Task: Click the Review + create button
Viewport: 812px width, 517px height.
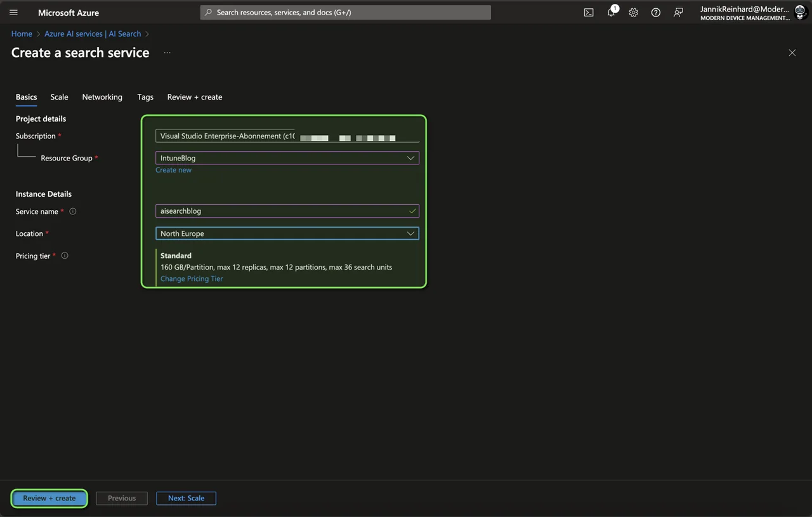Action: [x=49, y=499]
